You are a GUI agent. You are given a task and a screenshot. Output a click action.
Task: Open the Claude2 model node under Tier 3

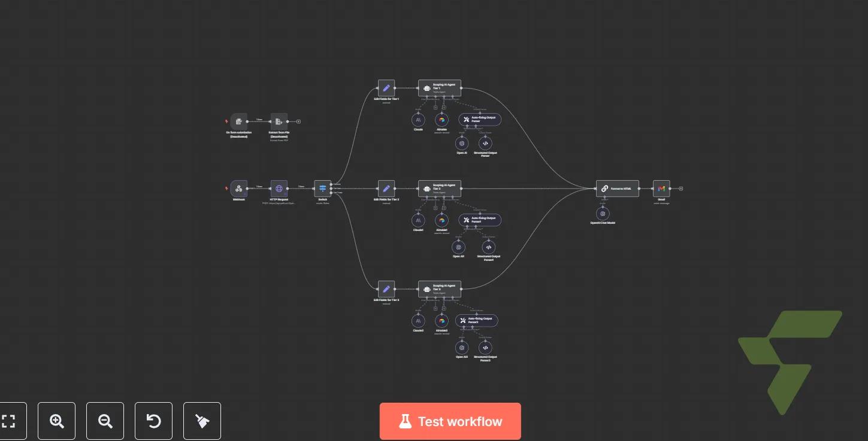tap(418, 321)
